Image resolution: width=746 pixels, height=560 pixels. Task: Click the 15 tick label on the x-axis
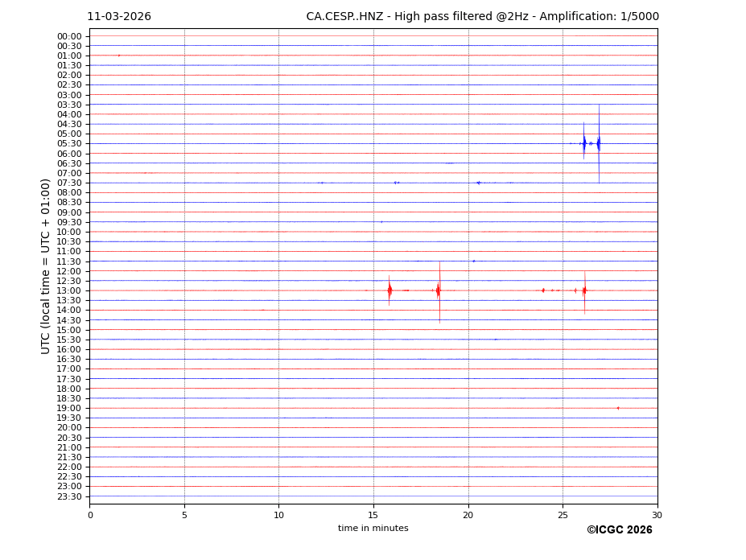373,515
